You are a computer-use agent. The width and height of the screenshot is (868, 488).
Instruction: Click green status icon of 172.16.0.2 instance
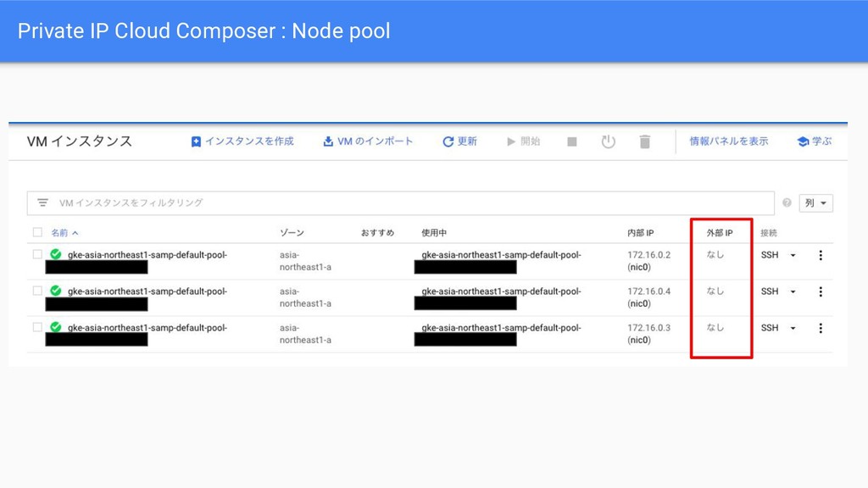pyautogui.click(x=55, y=254)
